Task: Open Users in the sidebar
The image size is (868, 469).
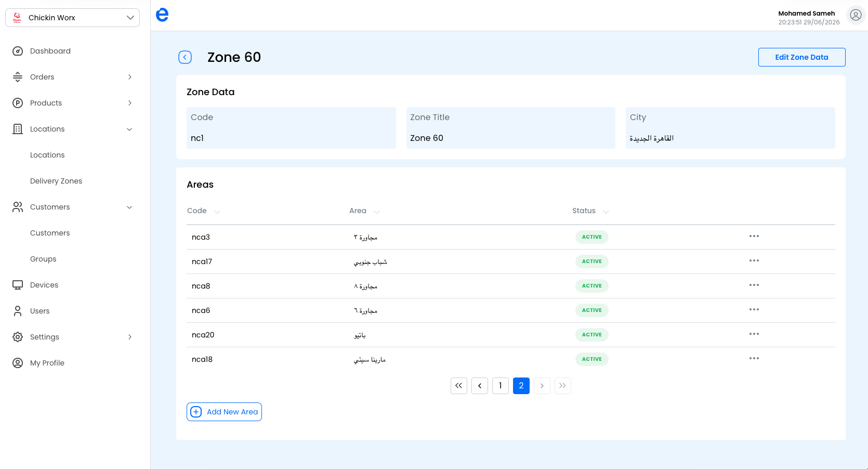Action: [x=40, y=311]
